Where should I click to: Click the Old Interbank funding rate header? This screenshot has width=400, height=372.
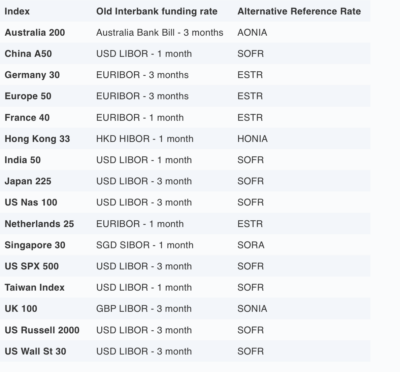157,11
